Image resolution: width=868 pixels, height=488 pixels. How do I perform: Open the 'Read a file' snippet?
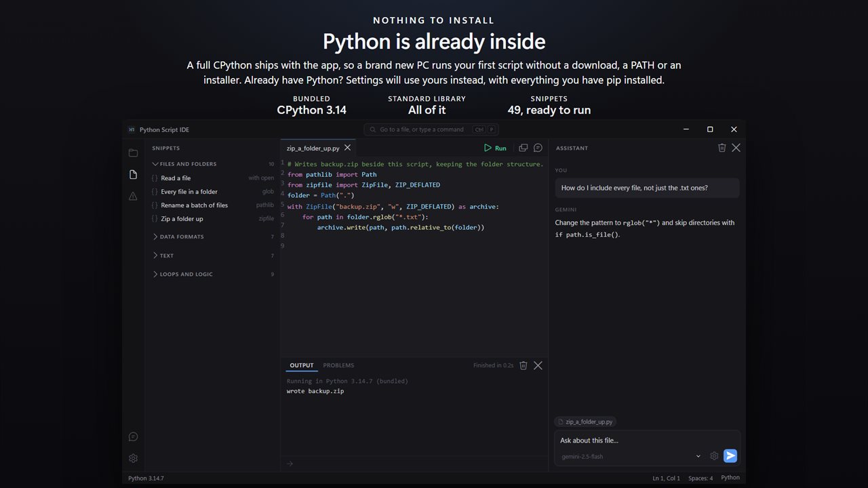click(x=213, y=178)
